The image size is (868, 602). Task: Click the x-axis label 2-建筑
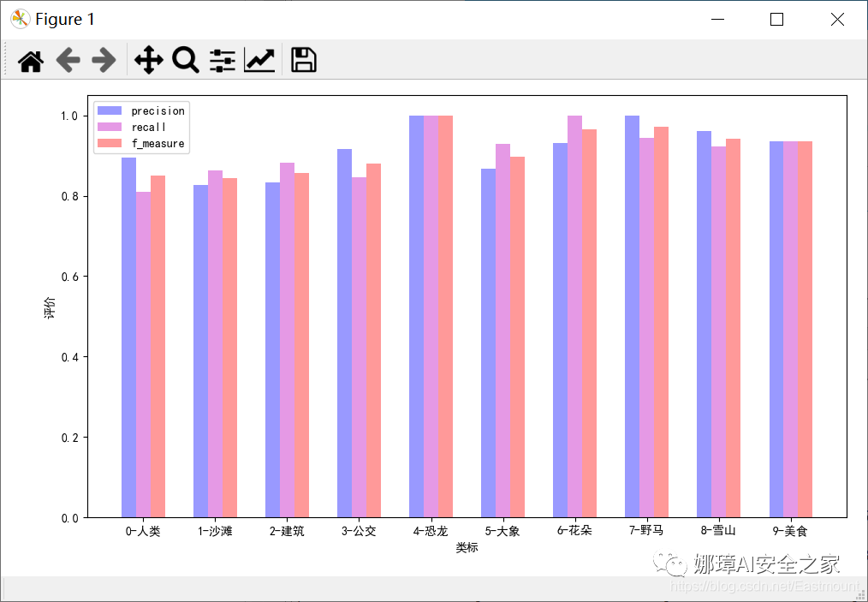pyautogui.click(x=287, y=531)
